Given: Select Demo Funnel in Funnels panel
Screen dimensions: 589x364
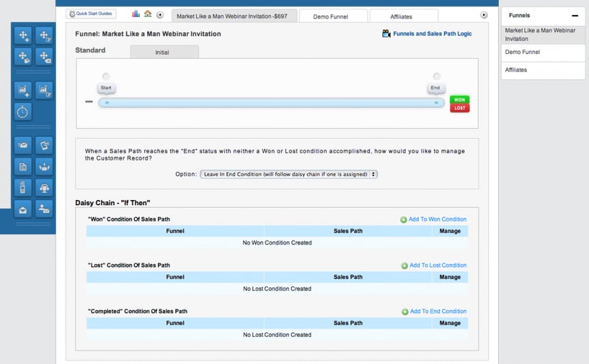Looking at the screenshot, I should point(543,53).
